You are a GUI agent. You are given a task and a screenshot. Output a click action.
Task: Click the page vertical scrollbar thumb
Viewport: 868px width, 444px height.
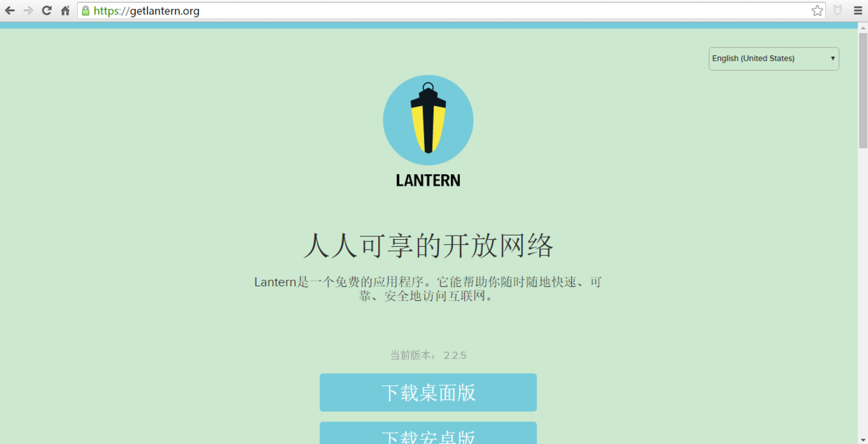(863, 90)
